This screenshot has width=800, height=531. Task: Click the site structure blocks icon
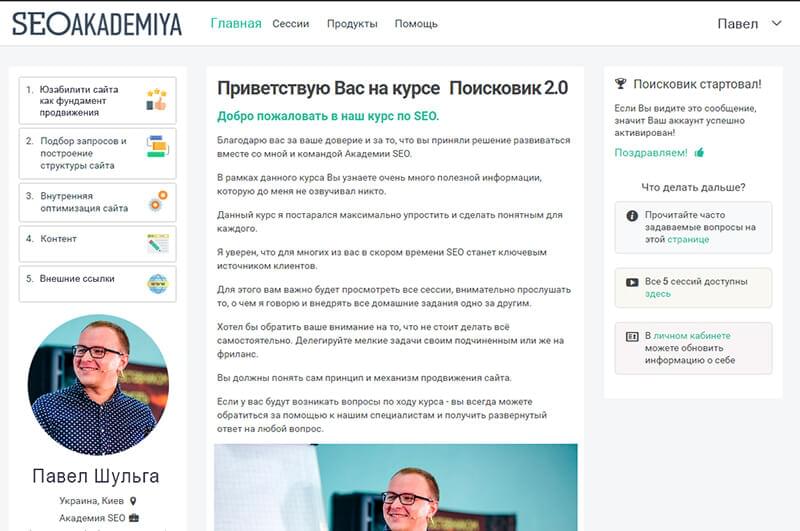click(157, 146)
